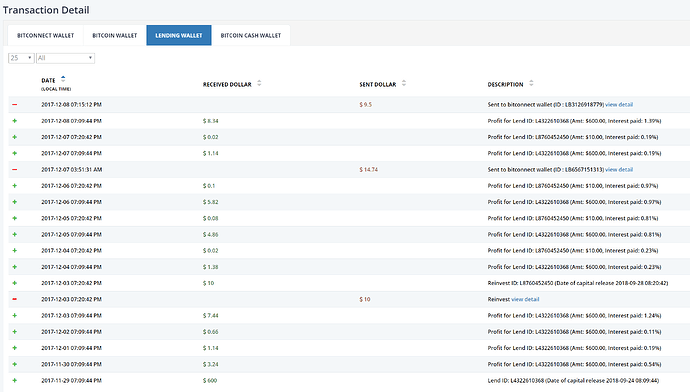Open view detail link in Reinvest row
Screen dimensions: 690x392
pos(525,299)
